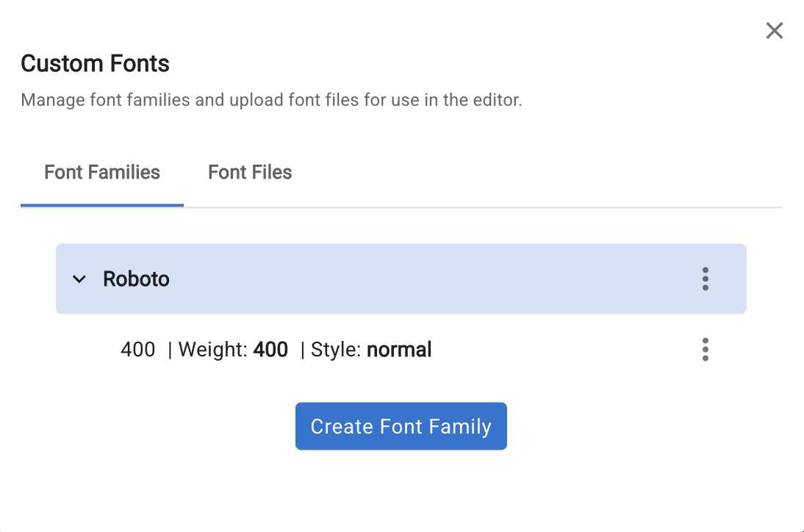The width and height of the screenshot is (804, 532).
Task: Collapse the Roboto font family chevron
Action: pyautogui.click(x=79, y=279)
